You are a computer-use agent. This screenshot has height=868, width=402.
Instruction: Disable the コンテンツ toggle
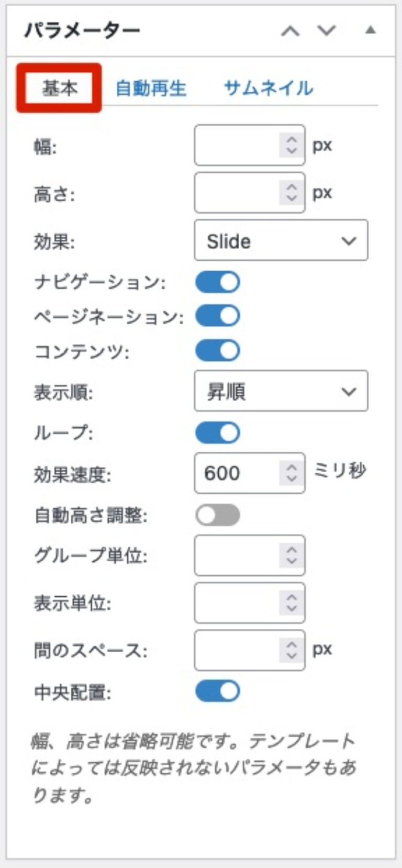pyautogui.click(x=218, y=350)
